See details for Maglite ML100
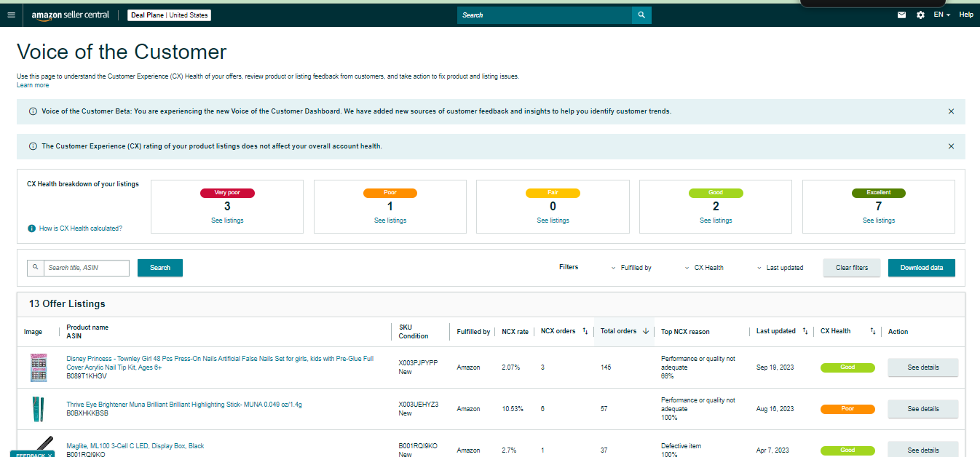Image resolution: width=980 pixels, height=457 pixels. (x=923, y=449)
